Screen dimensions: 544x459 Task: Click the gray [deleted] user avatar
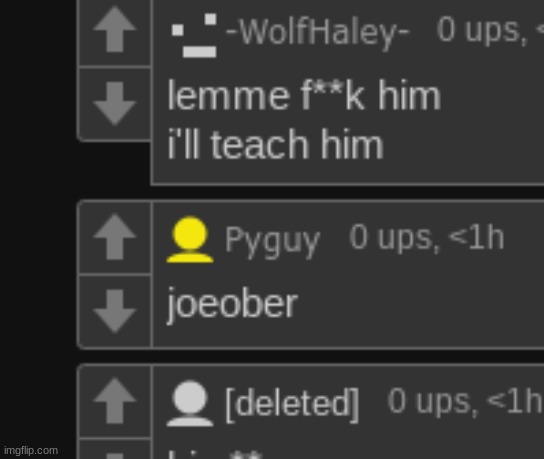[x=190, y=403]
